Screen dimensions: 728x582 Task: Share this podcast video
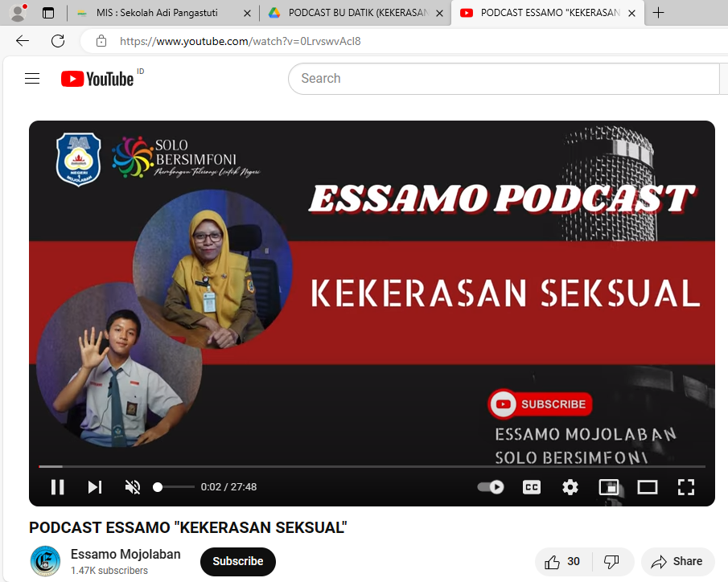pyautogui.click(x=677, y=562)
